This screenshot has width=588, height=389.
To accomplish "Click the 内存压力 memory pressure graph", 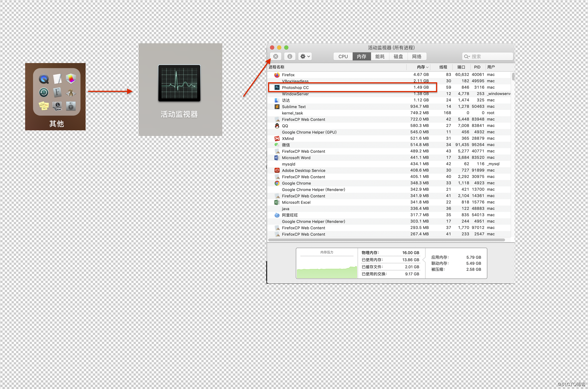I will click(x=327, y=263).
